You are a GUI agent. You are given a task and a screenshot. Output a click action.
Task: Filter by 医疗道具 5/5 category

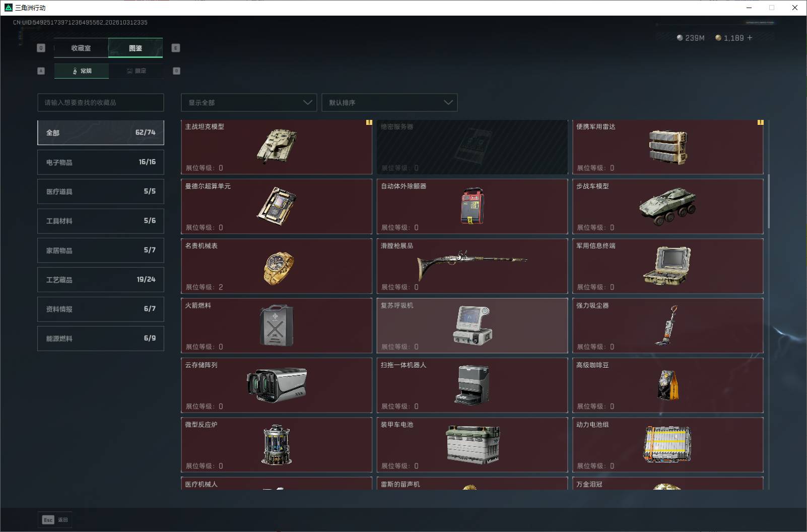(x=101, y=191)
